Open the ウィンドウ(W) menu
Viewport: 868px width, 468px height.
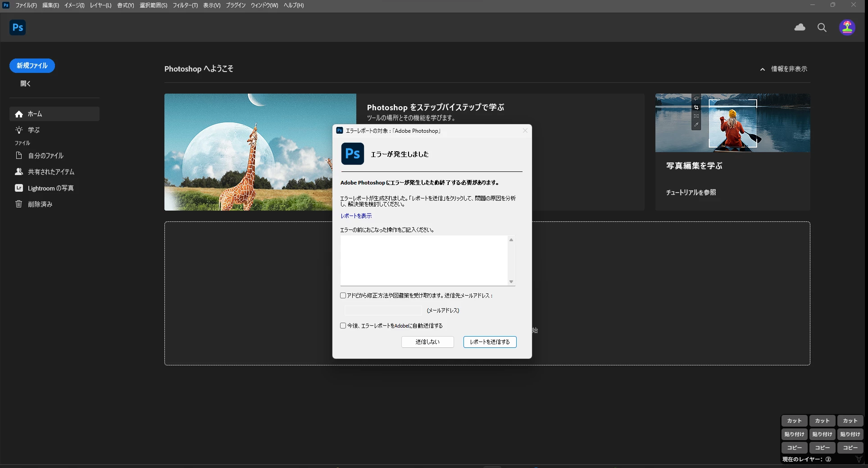[264, 5]
